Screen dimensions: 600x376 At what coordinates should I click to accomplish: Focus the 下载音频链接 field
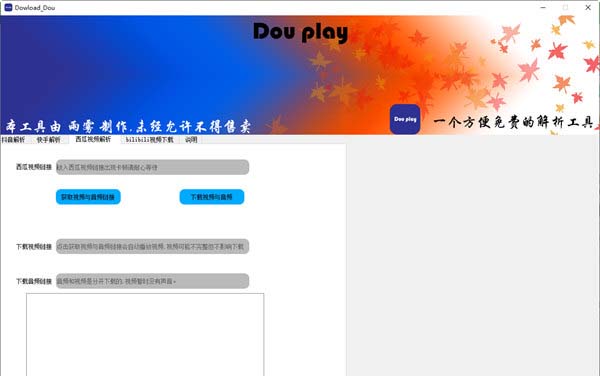point(152,281)
